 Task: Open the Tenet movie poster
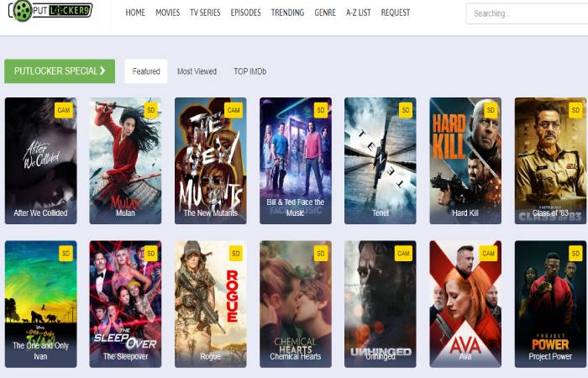pyautogui.click(x=381, y=161)
